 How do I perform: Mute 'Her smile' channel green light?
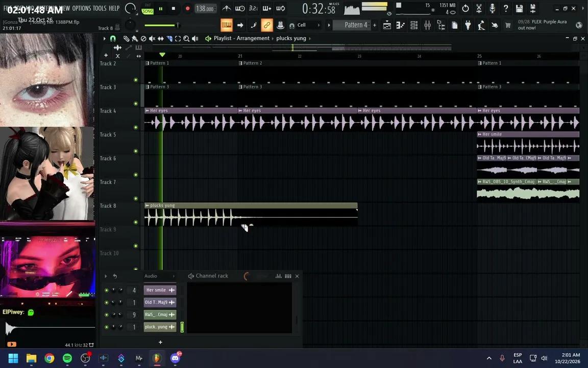pyautogui.click(x=107, y=290)
